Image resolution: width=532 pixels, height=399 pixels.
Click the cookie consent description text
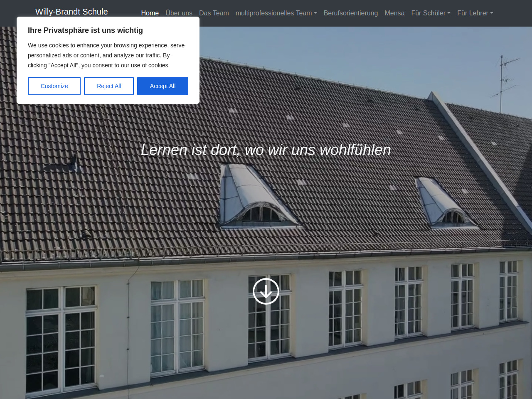click(106, 55)
